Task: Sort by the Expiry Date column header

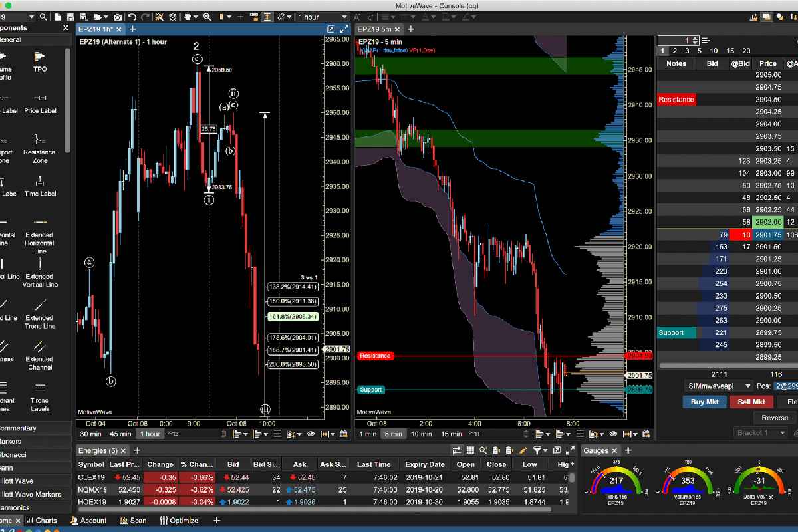Action: tap(424, 464)
